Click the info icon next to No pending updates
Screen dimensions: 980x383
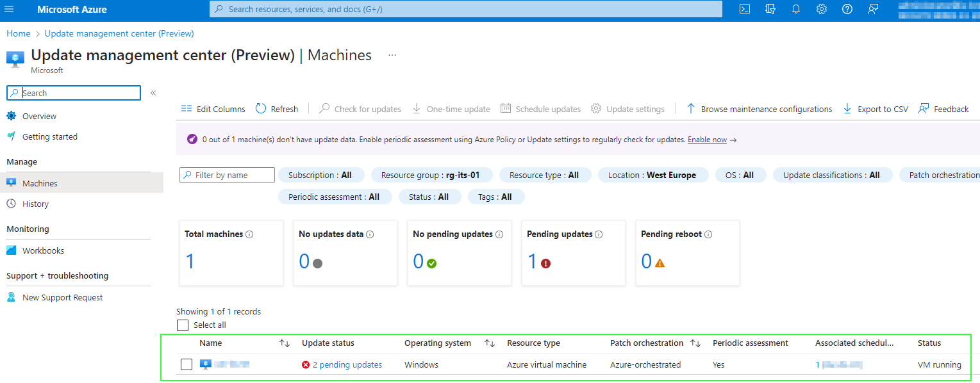click(x=499, y=234)
